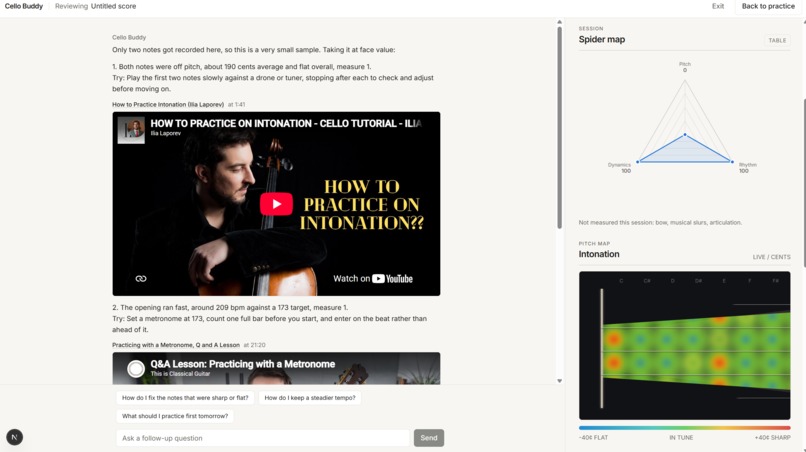The height and width of the screenshot is (452, 806).
Task: Open 'How to Practice Intonation (Ilia Laporev)' link
Action: pos(168,104)
